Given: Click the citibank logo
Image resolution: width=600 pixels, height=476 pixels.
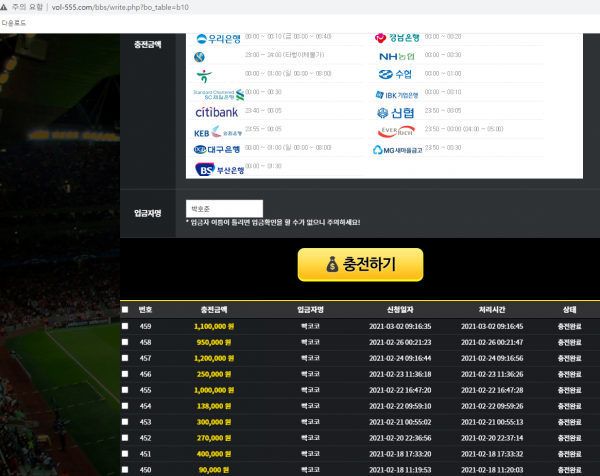Looking at the screenshot, I should pos(217,112).
